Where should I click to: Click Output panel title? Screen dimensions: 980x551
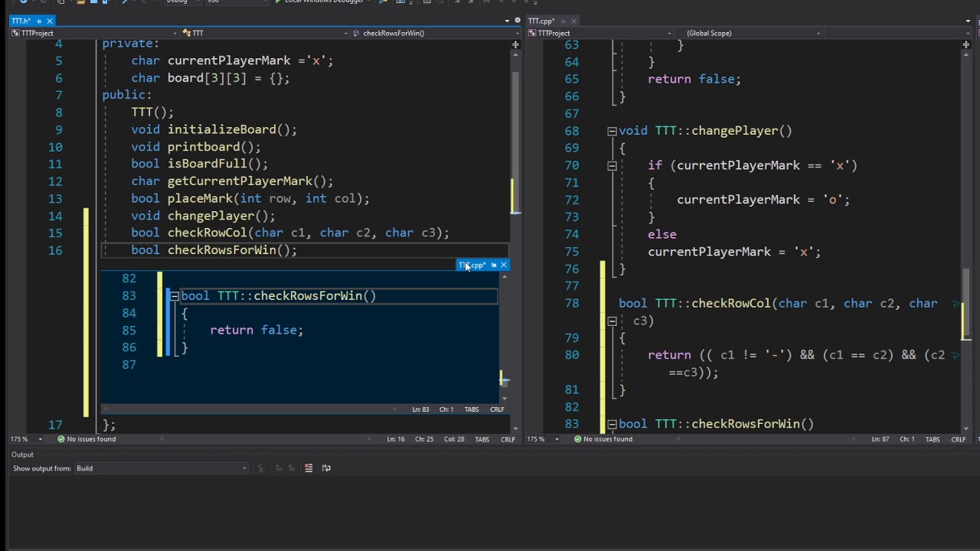pos(22,455)
